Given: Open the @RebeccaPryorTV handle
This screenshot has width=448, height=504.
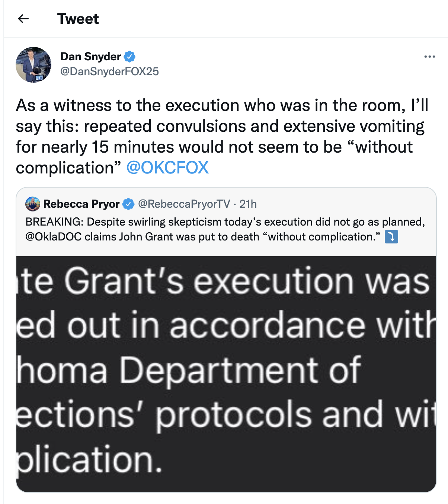Looking at the screenshot, I should click(x=184, y=204).
